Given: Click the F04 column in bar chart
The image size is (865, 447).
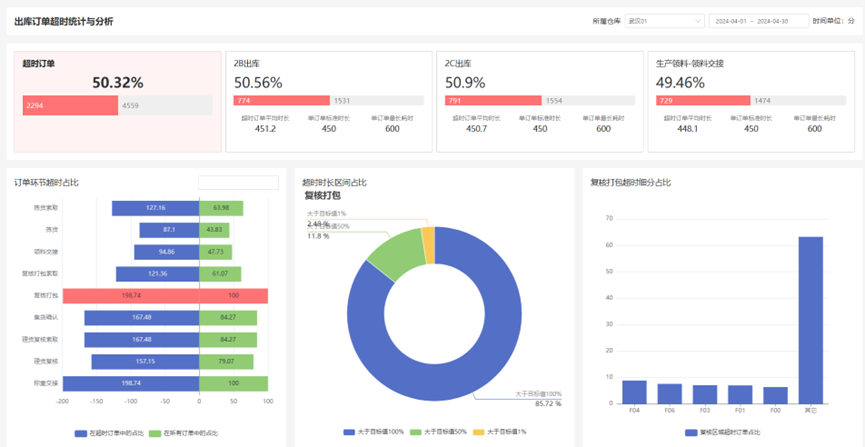Looking at the screenshot, I should point(634,392).
